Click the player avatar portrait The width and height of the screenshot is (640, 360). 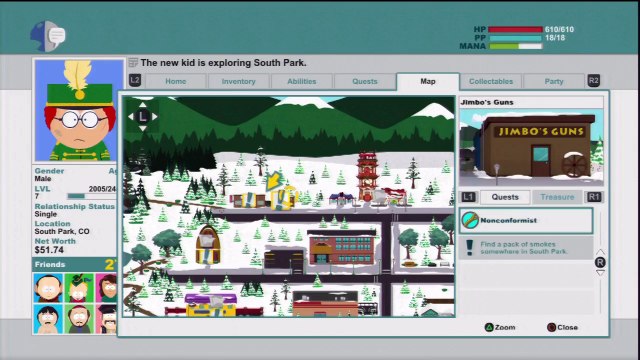(x=79, y=110)
